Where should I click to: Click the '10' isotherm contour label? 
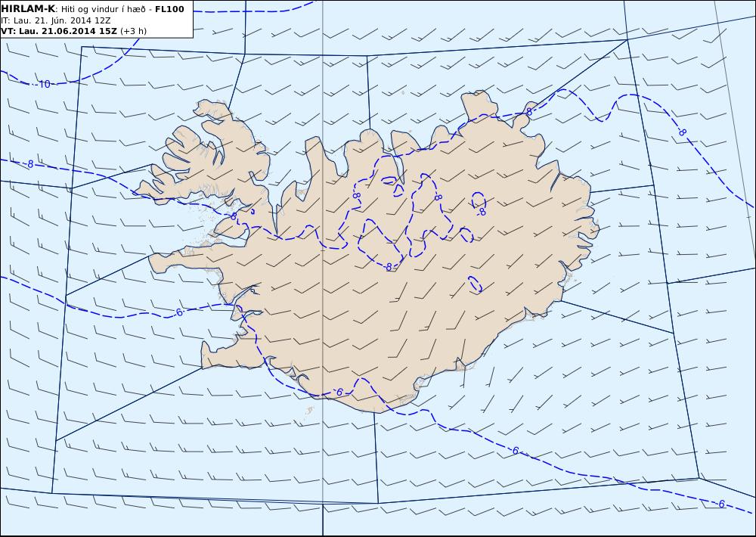pyautogui.click(x=45, y=85)
